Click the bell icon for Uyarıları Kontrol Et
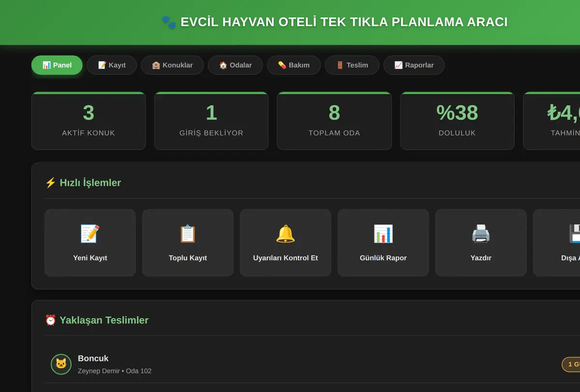The image size is (580, 392). coord(286,234)
